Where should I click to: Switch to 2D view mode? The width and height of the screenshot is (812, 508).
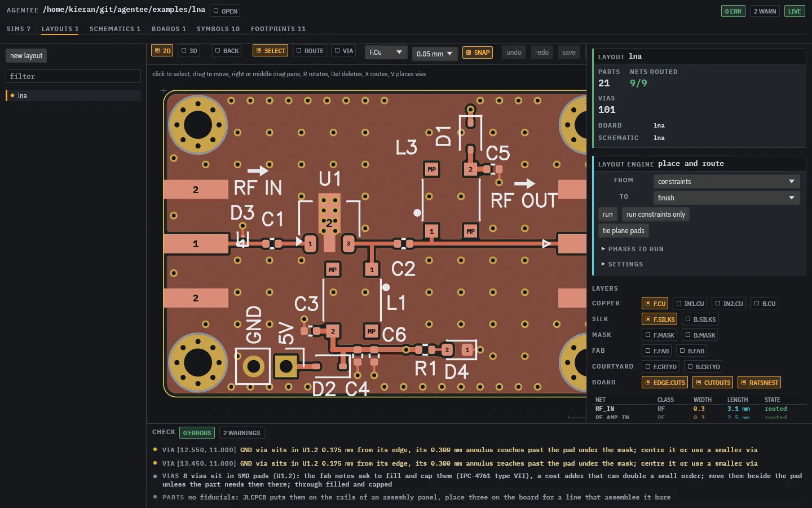tap(162, 51)
